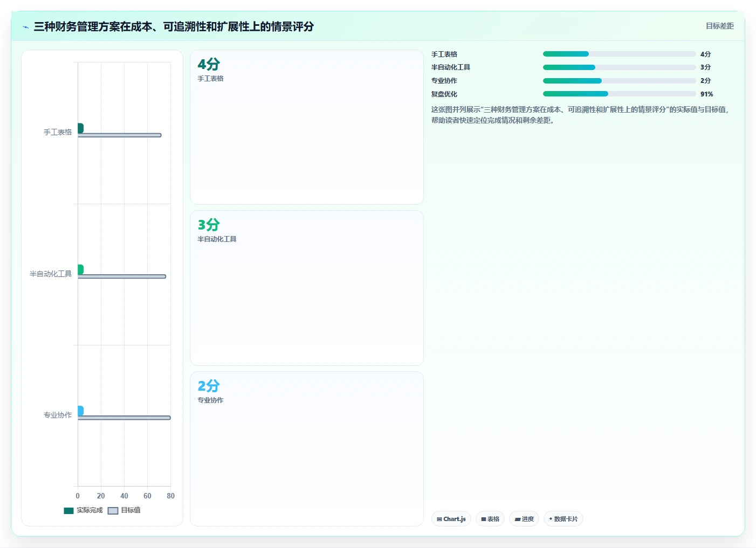Click the 半自动化工具 gray target bar

click(122, 276)
